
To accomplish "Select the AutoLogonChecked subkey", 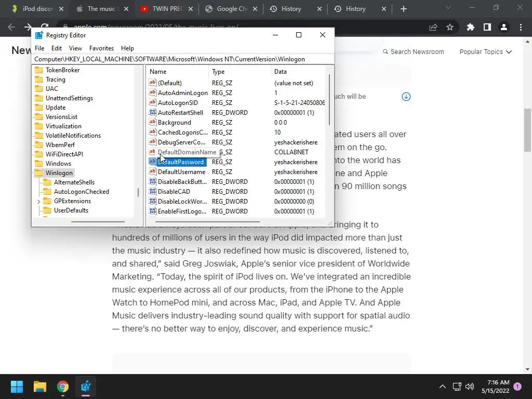I will click(82, 192).
